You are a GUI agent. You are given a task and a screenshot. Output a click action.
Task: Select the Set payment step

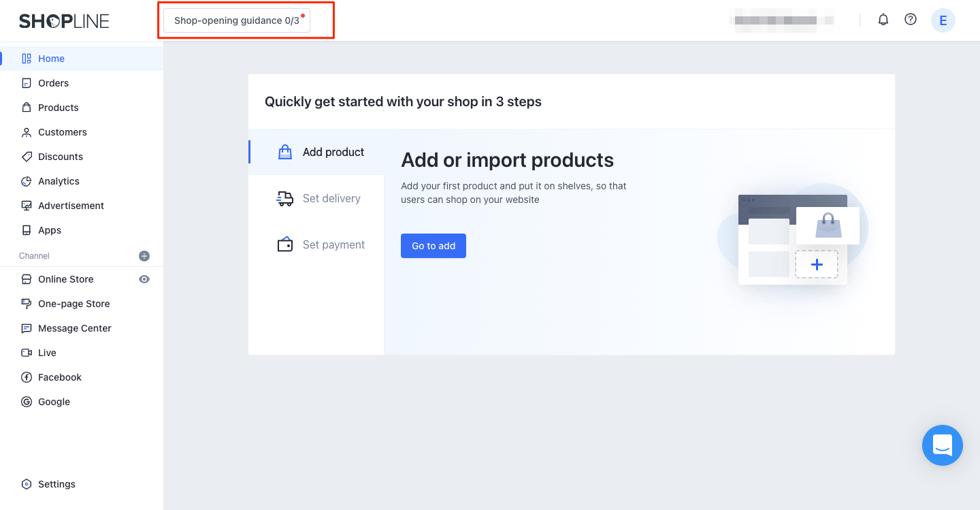[x=321, y=244]
